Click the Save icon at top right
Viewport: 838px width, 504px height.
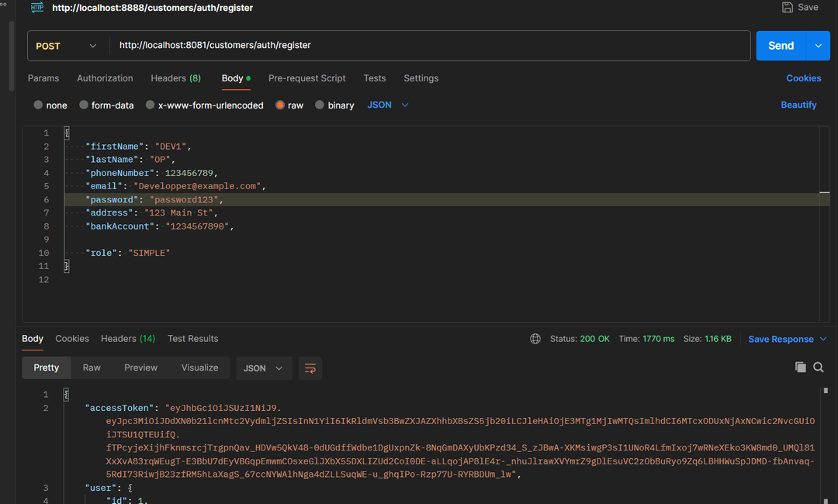click(788, 8)
